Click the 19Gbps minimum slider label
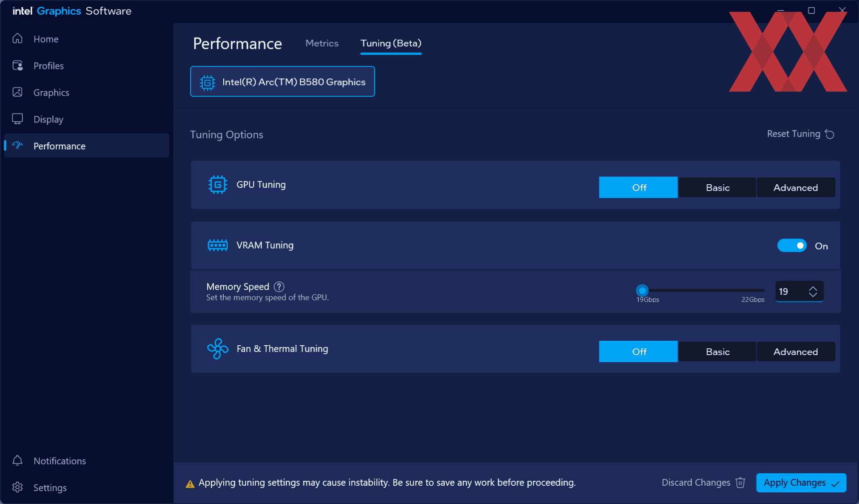The width and height of the screenshot is (859, 504). 647,300
